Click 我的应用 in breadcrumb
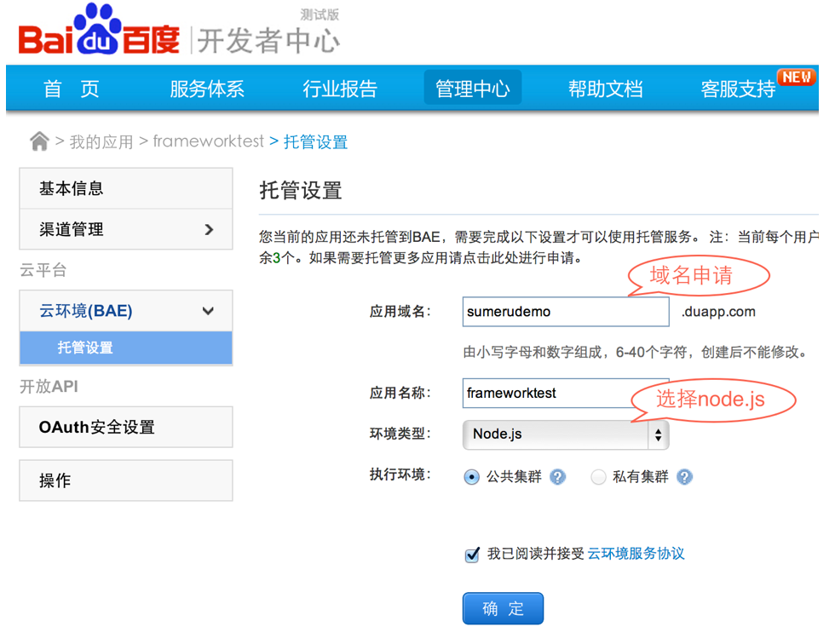The image size is (835, 644). coord(101,142)
